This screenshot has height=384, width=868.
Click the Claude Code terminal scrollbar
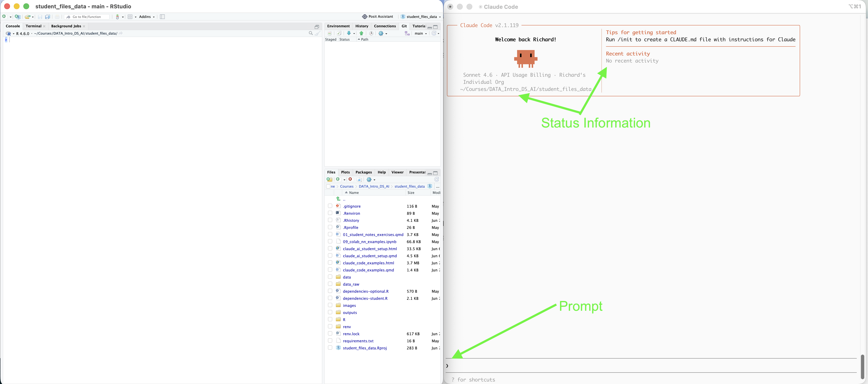[862, 367]
